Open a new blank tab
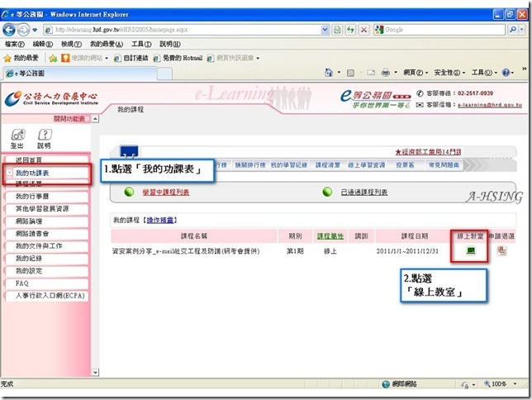Viewport: 532px width, 400px height. point(164,74)
